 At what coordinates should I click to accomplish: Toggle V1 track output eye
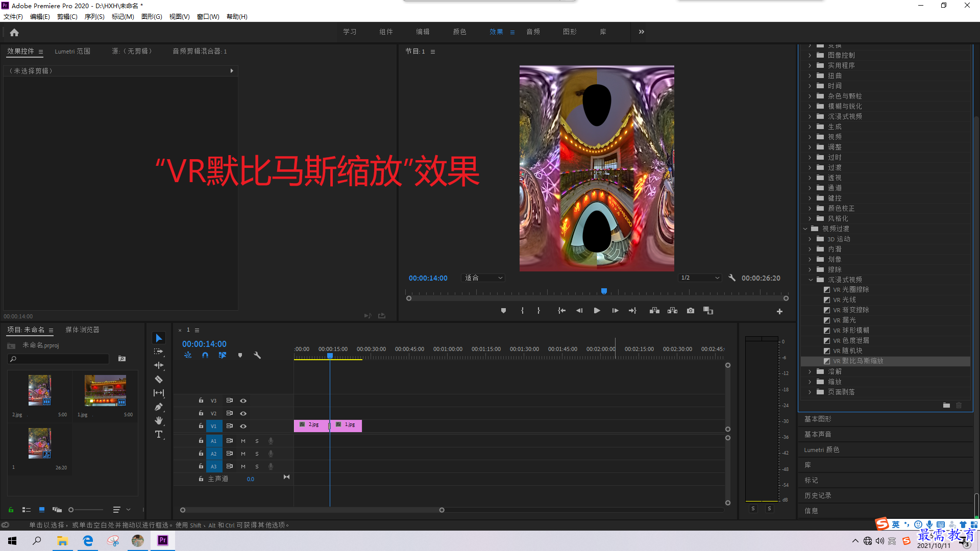tap(243, 427)
